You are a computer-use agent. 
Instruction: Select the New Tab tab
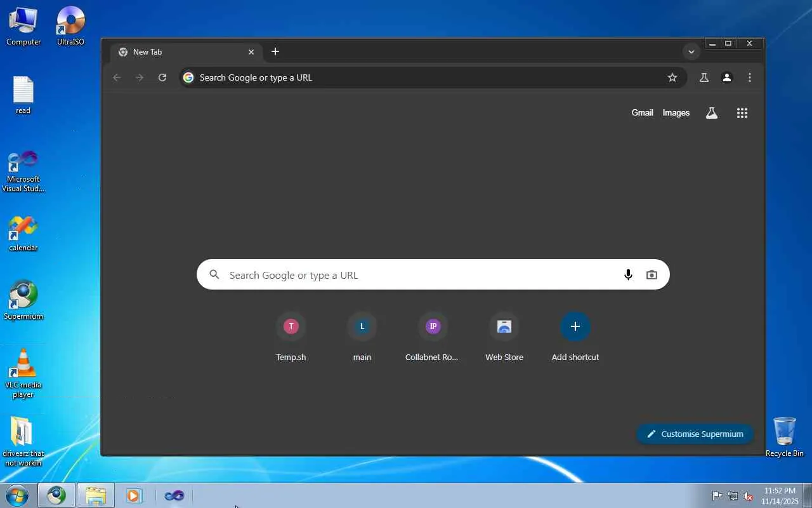tap(187, 52)
